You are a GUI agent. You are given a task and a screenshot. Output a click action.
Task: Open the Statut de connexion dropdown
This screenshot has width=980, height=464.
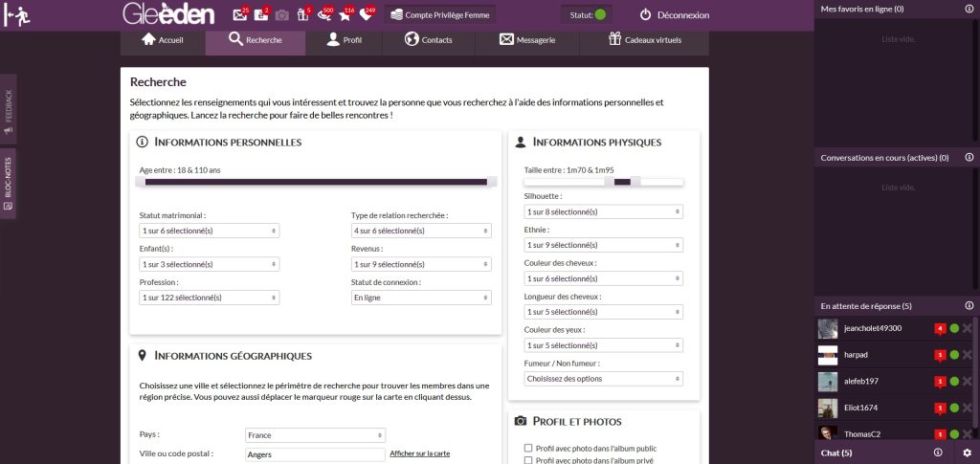click(x=421, y=298)
